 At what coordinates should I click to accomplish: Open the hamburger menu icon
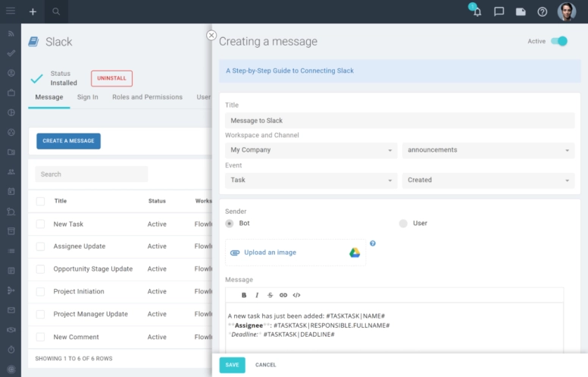[11, 11]
